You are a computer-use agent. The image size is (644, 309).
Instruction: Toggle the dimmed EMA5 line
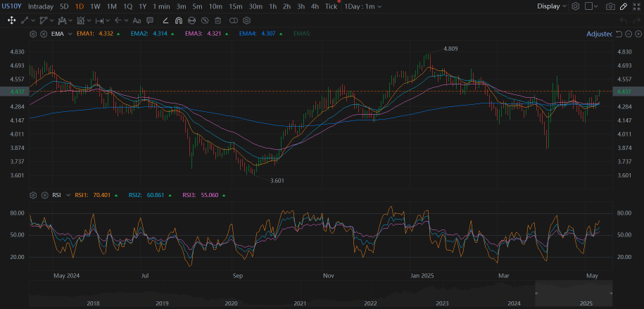tap(302, 34)
